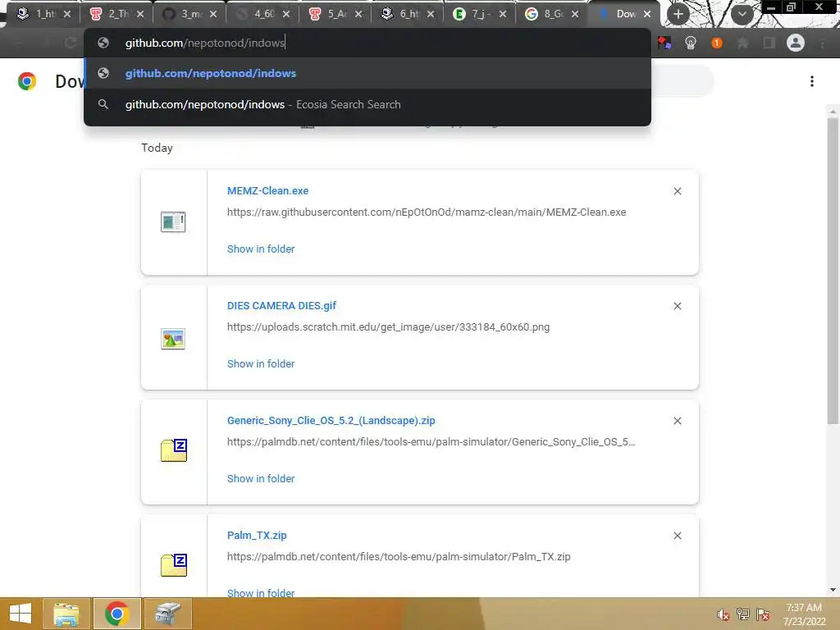
Task: Remove Generic_Sony_Clie zip from list
Action: pyautogui.click(x=677, y=421)
